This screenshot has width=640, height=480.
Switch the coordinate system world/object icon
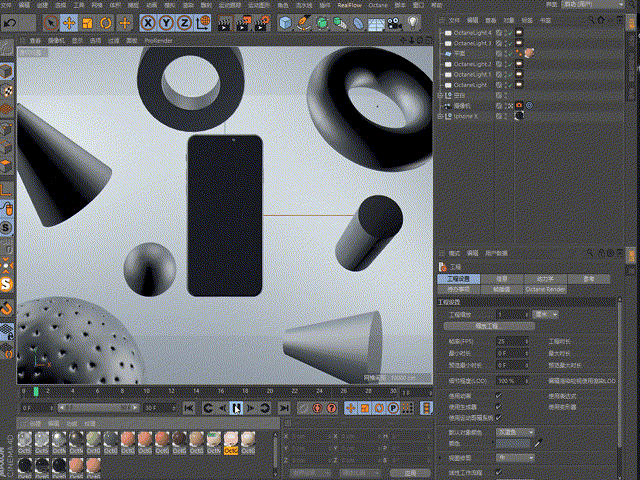[203, 23]
